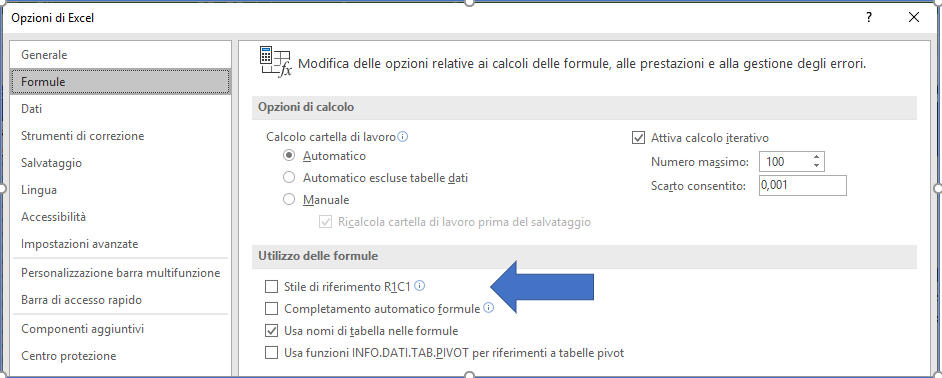The width and height of the screenshot is (942, 378).
Task: Click inside the Numero massimo value field
Action: 784,162
